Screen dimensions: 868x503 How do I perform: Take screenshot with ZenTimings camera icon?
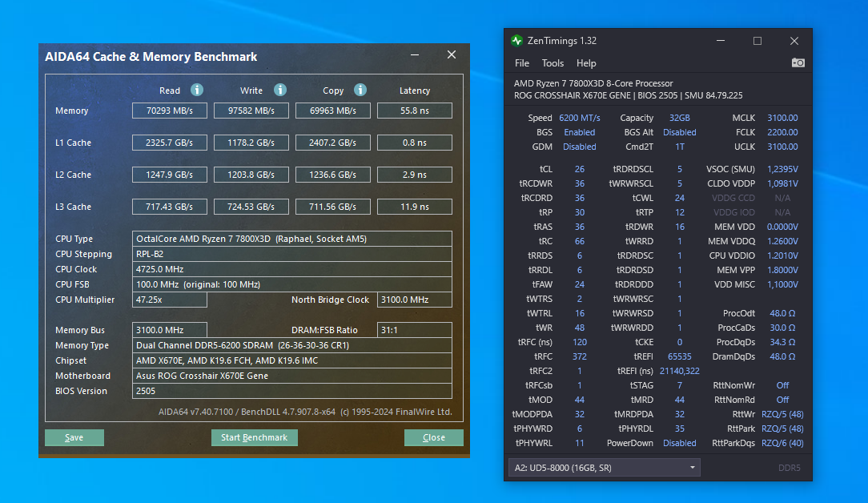point(798,62)
